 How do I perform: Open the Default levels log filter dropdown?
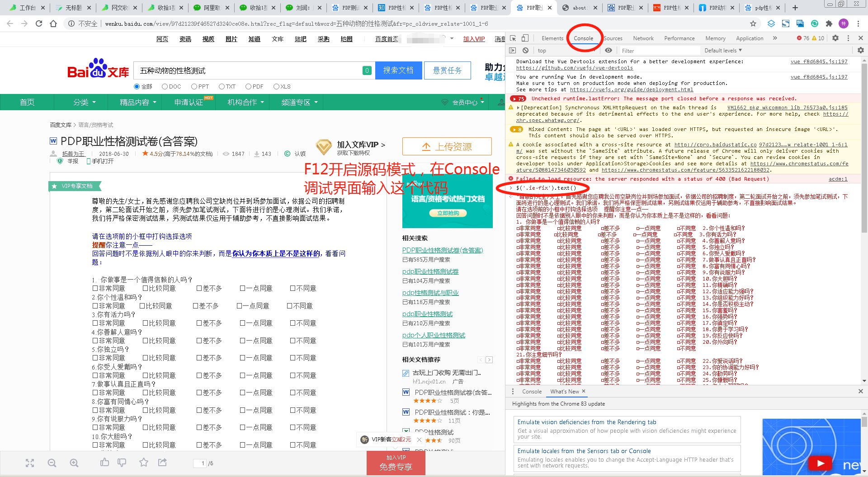(723, 51)
